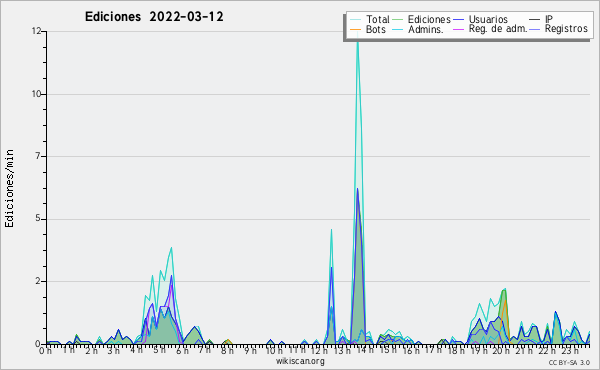
Task: Click the tallest peak near 14 h
Action: tap(358, 36)
